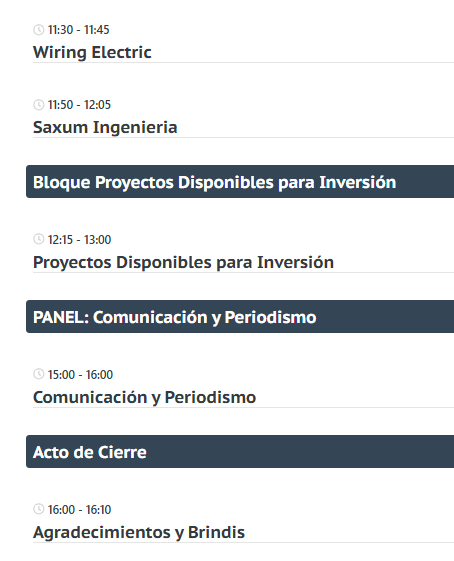Select Proyectos Disponibles para Inversión session title
Viewport: 454px width, 561px height.
tap(184, 262)
